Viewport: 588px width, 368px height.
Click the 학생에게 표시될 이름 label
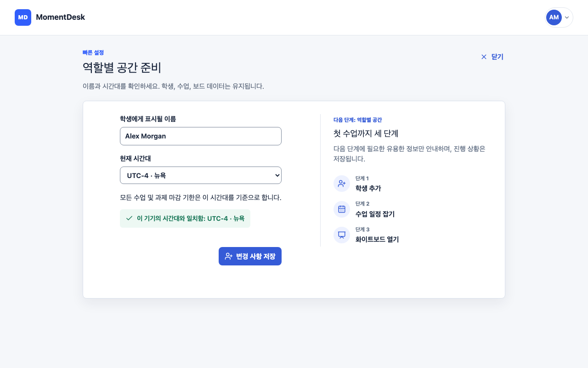pos(148,119)
